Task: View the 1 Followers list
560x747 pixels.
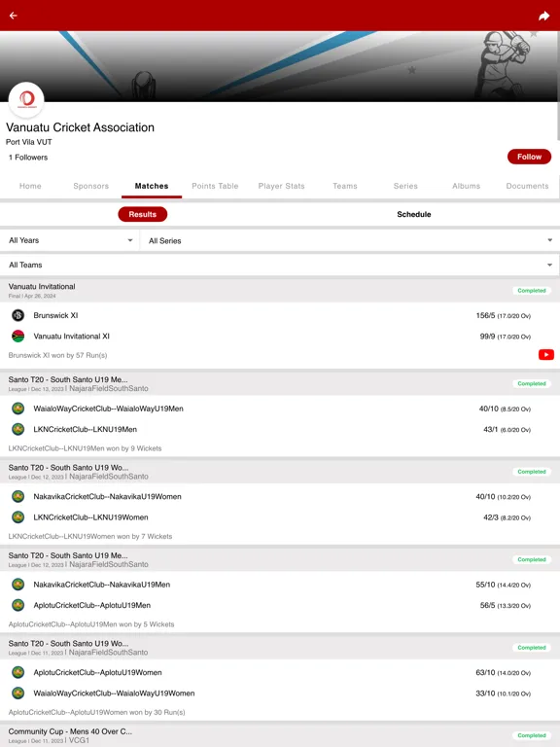Action: tap(28, 158)
